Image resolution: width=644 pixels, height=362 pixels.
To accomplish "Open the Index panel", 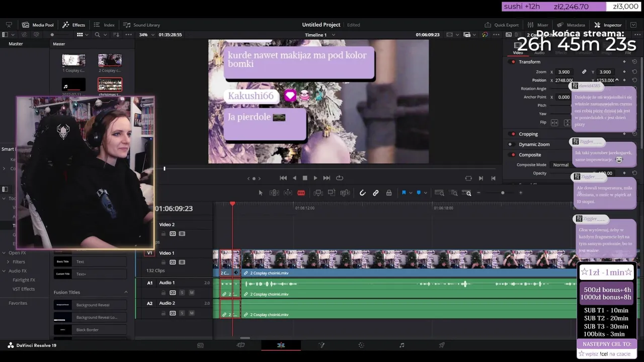I will coord(104,25).
